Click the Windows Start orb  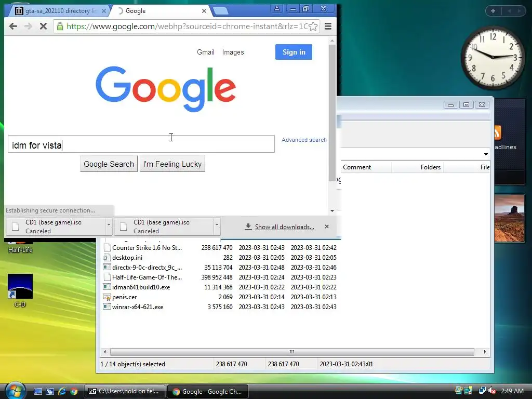click(x=15, y=391)
